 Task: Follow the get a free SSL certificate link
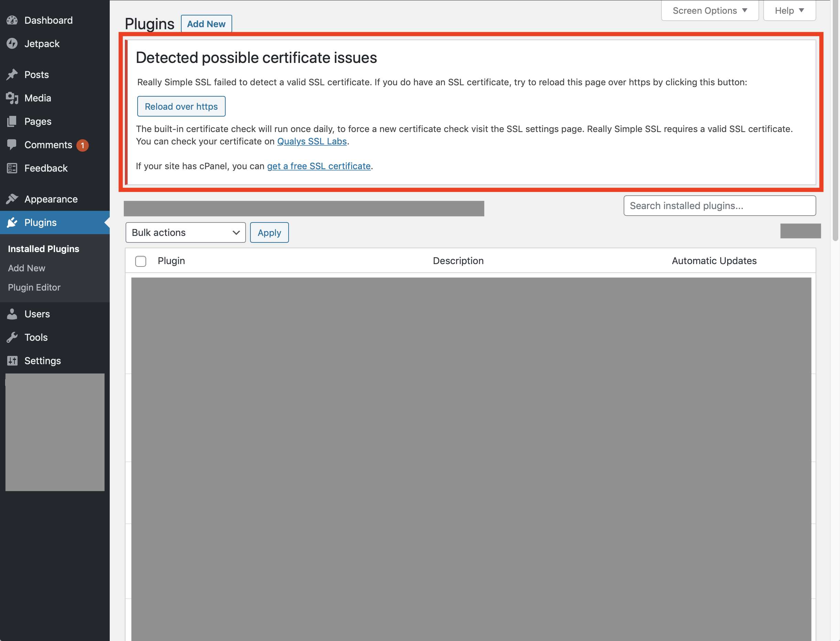(x=319, y=166)
